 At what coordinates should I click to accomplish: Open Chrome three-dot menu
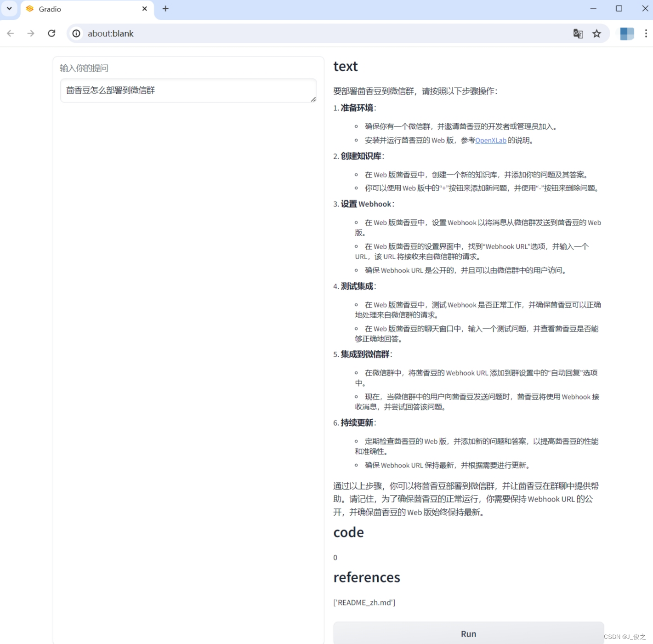click(x=646, y=34)
